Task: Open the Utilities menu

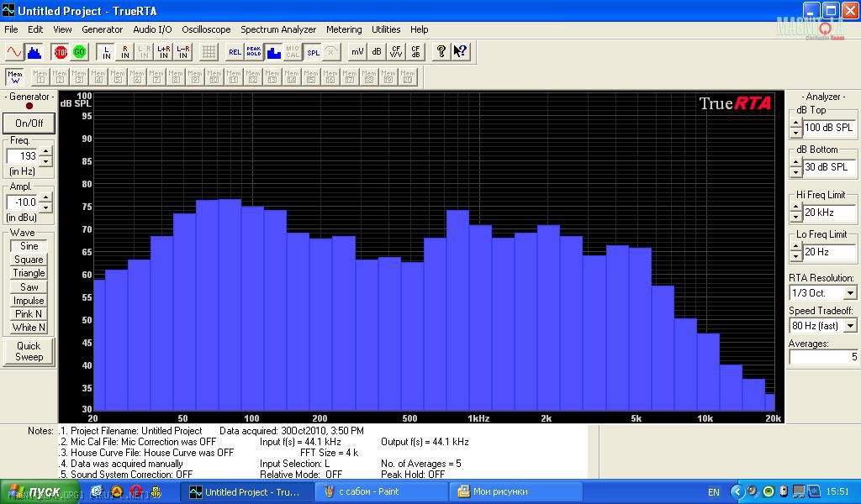Action: pyautogui.click(x=386, y=29)
